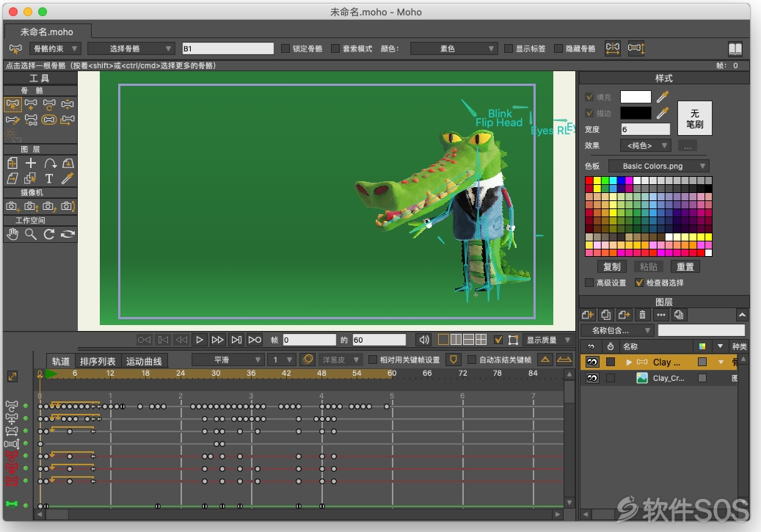
Task: Pick the layer Eyedropper tool
Action: [x=68, y=178]
